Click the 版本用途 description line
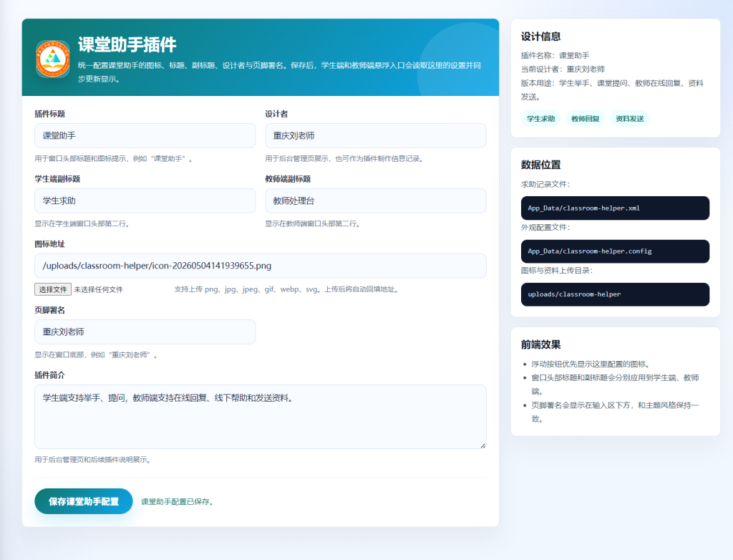This screenshot has height=560, width=733. [613, 90]
